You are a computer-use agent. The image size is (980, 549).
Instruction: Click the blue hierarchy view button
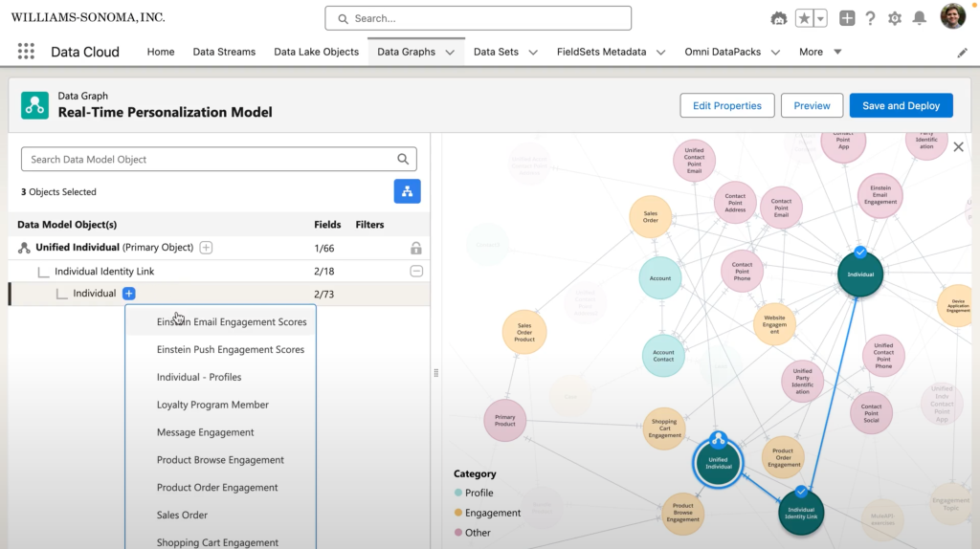(407, 191)
